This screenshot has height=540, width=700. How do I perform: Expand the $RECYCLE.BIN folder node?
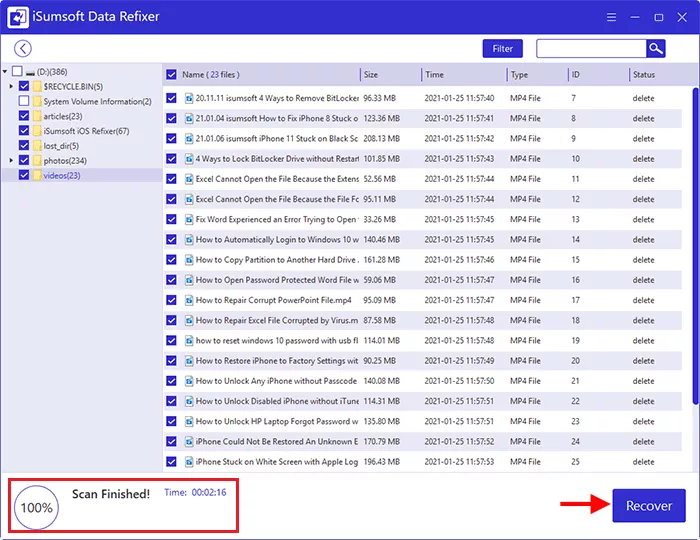(x=11, y=87)
